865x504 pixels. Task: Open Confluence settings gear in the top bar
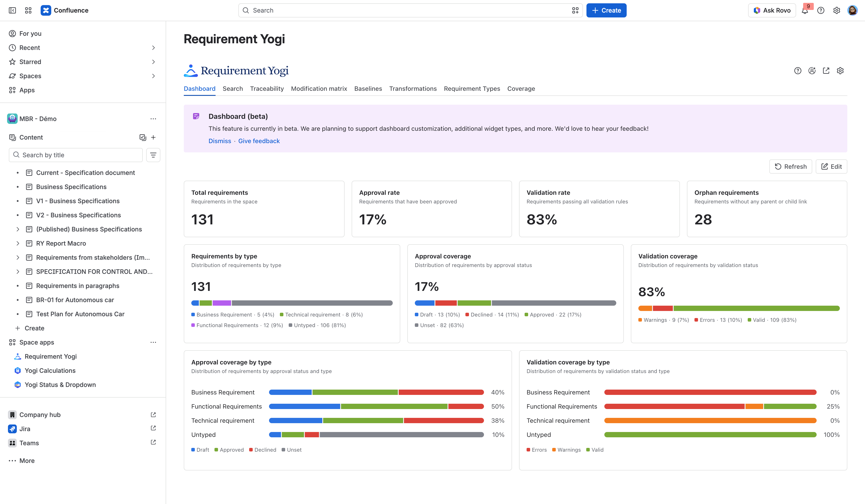837,10
